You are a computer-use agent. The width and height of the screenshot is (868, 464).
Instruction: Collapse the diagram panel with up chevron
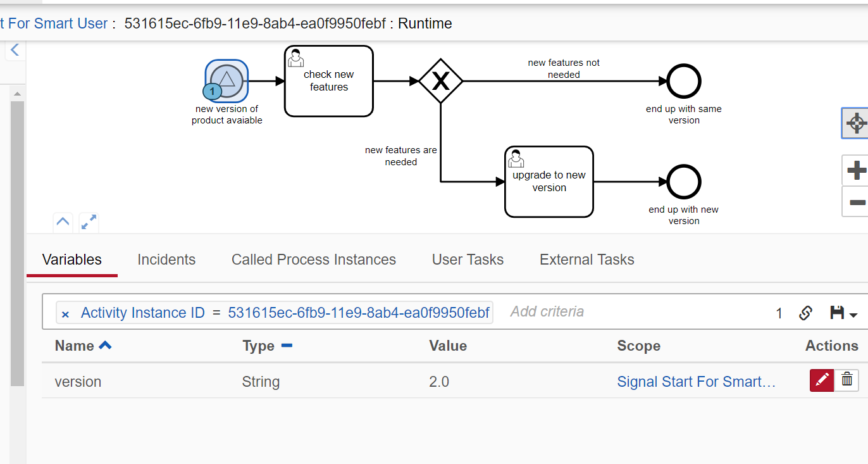tap(63, 222)
